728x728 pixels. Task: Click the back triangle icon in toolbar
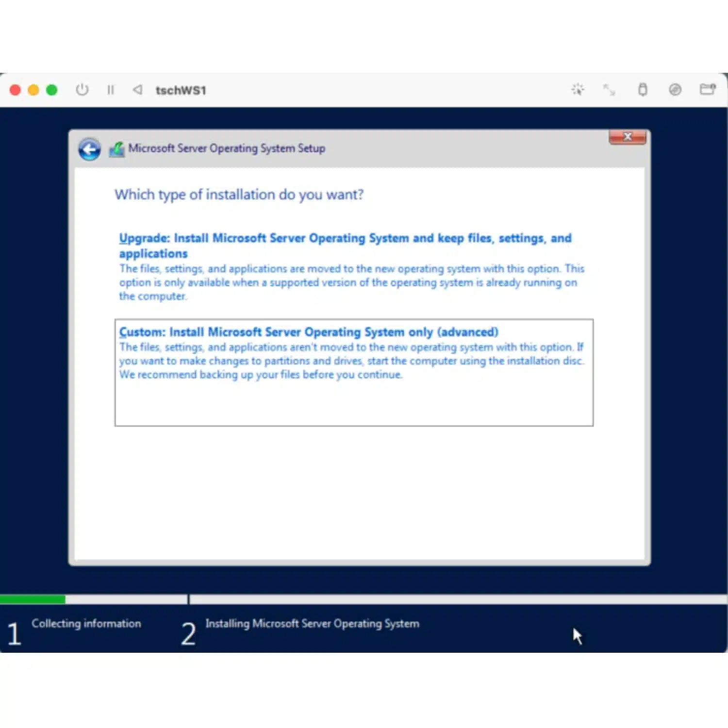[x=137, y=90]
